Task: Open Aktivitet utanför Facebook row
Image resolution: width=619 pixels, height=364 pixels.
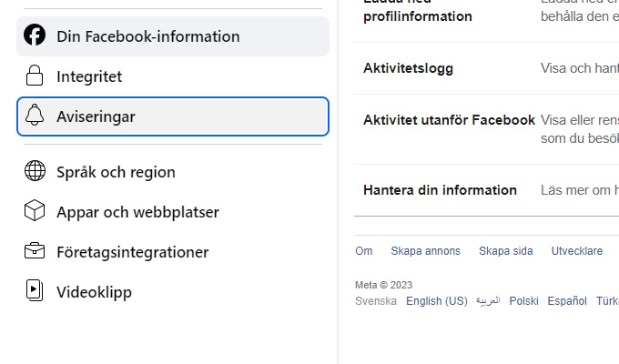Action: 486,129
